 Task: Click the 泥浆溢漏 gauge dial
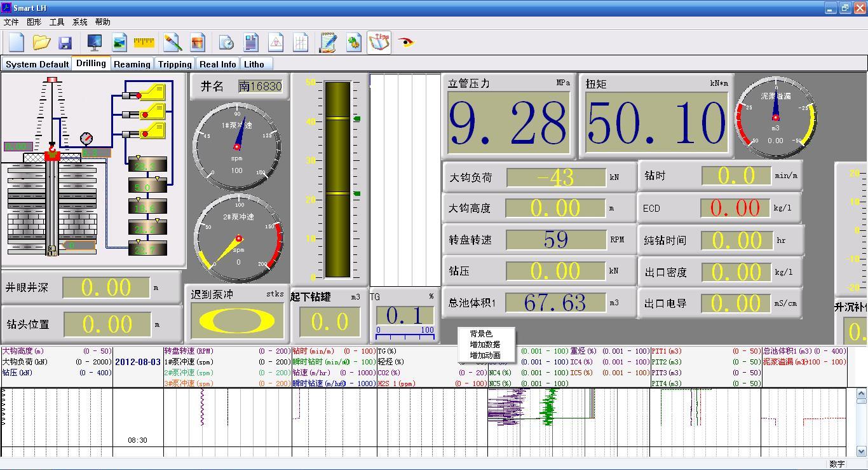coord(776,118)
